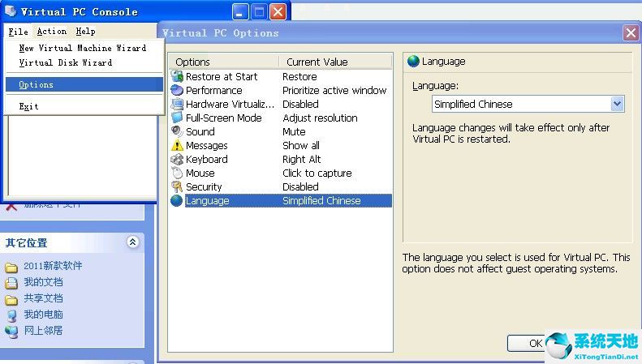
Task: Click the 共享文档 folder icon
Action: click(11, 299)
